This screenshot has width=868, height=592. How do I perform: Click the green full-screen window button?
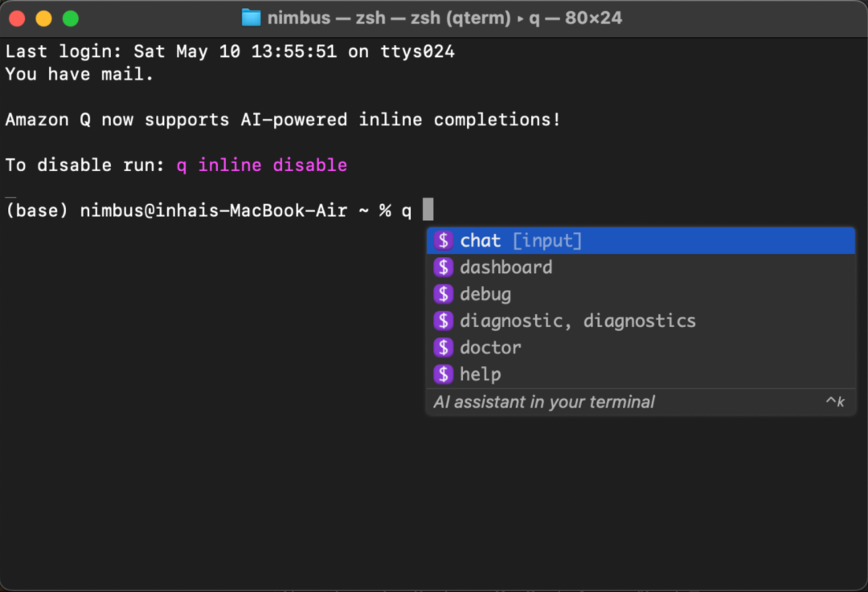coord(70,18)
